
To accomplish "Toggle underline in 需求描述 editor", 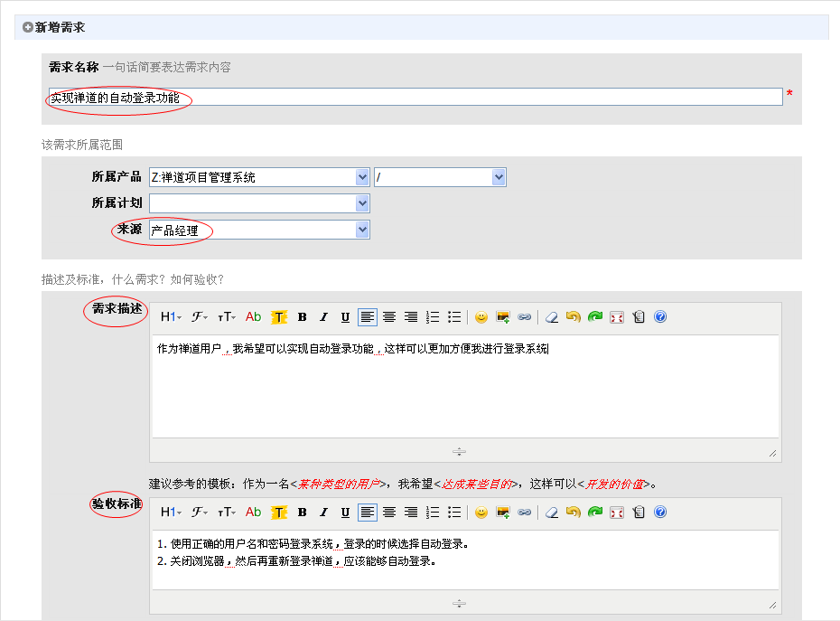I will tap(346, 317).
